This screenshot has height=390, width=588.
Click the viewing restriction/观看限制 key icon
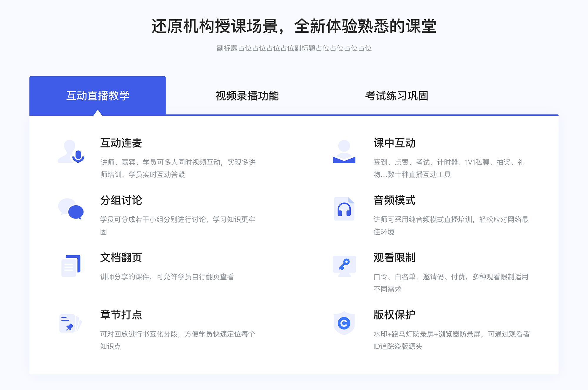click(x=344, y=264)
